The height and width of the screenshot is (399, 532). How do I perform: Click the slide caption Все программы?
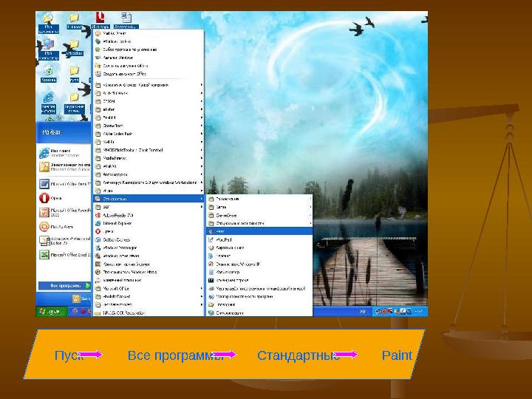coord(176,355)
